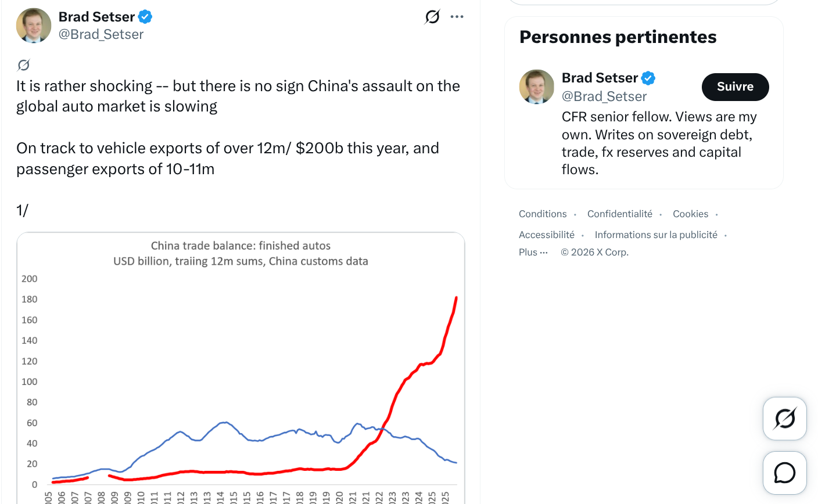Expand the Plus footer menu
This screenshot has height=504, width=818.
[x=533, y=252]
